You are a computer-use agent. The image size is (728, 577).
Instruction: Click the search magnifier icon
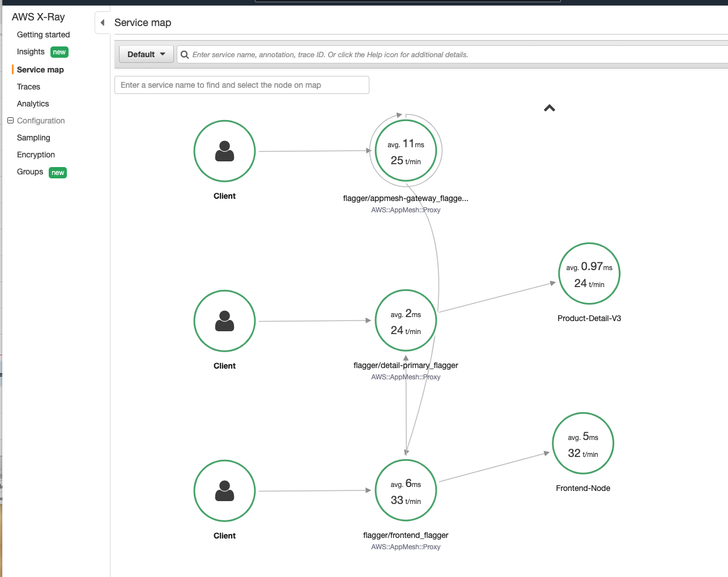point(185,55)
